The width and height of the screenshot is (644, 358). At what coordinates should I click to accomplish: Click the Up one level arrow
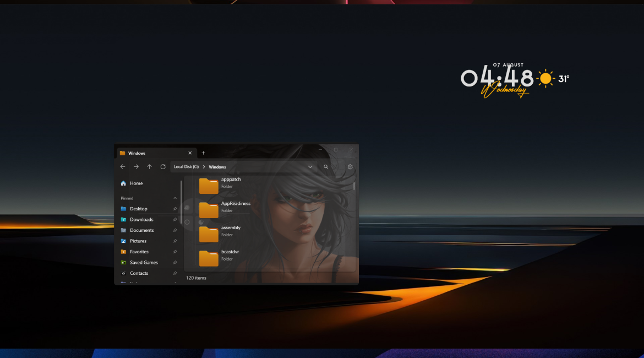pyautogui.click(x=149, y=166)
